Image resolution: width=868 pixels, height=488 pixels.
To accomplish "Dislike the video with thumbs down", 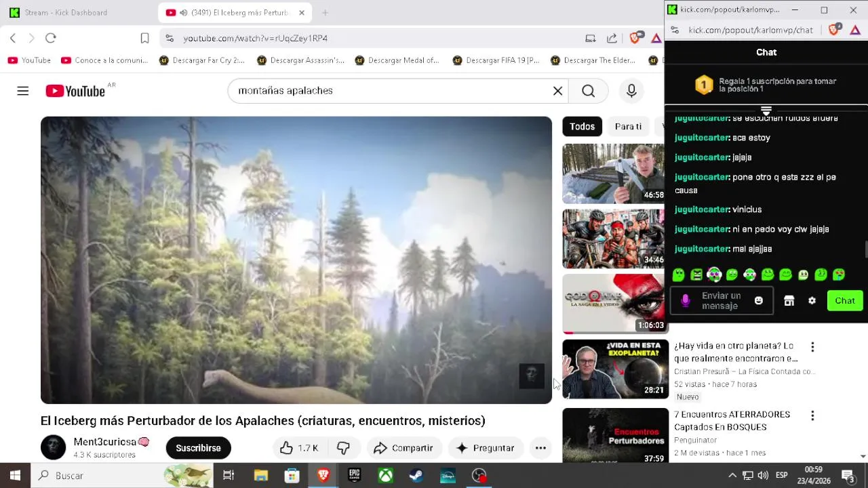I will click(343, 448).
